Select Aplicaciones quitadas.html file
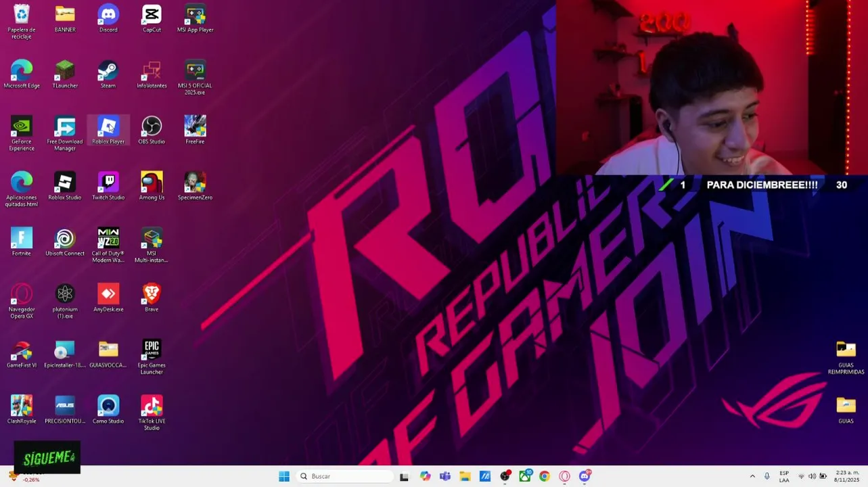Viewport: 868px width, 487px height. click(22, 189)
